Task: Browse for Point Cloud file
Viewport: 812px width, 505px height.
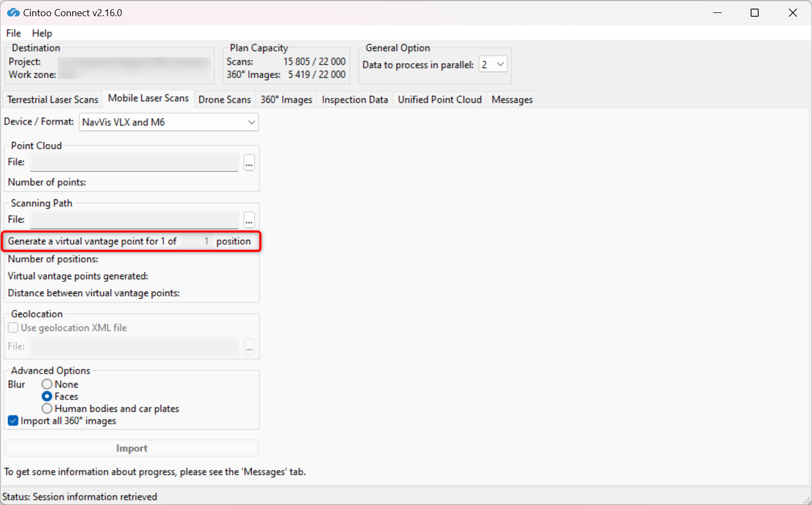Action: (249, 162)
